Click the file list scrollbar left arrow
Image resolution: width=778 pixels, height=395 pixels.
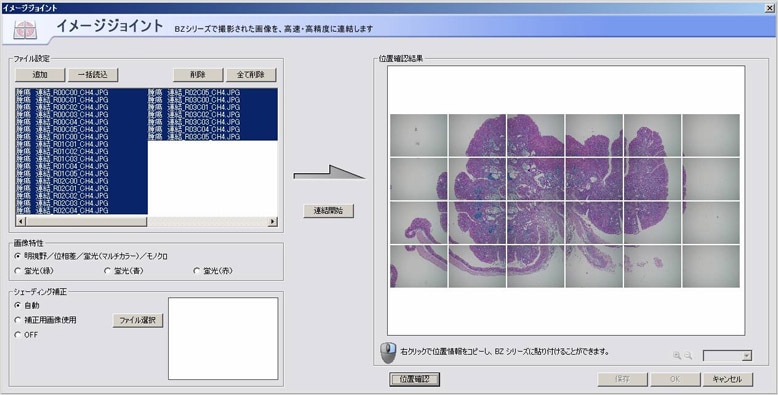tap(20, 221)
